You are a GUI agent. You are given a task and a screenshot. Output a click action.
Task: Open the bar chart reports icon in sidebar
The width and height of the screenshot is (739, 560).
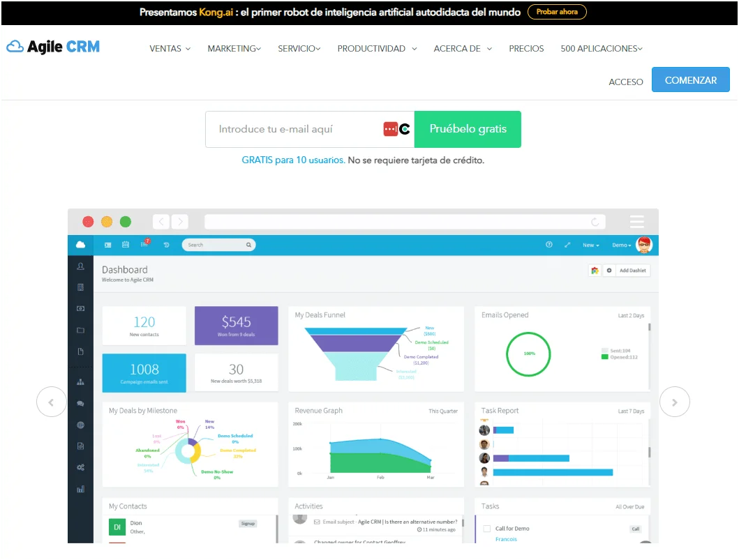(x=80, y=490)
